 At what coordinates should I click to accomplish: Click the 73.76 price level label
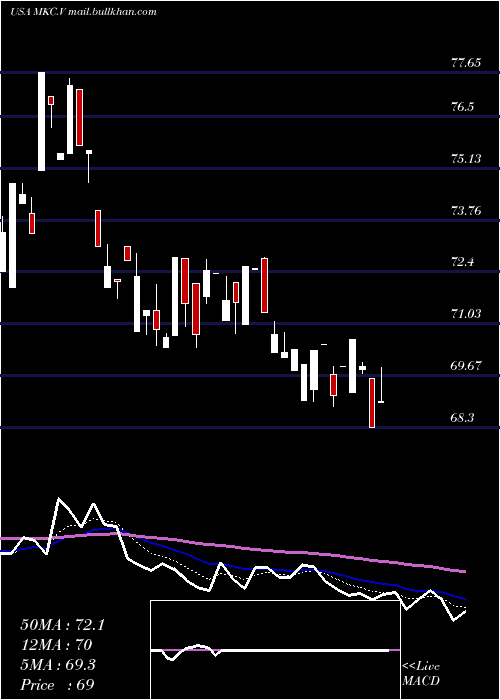coord(466,210)
